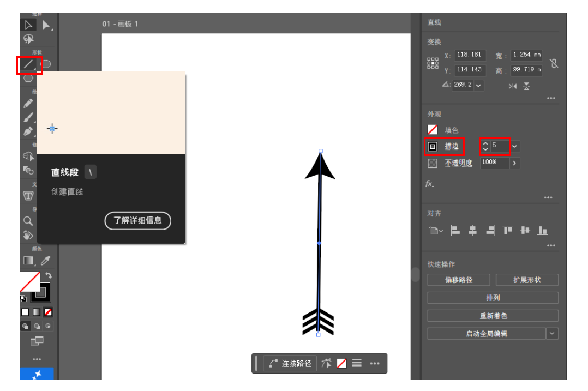Activate the Hand pan tool
Viewport: 588px width, 391px height.
pyautogui.click(x=28, y=235)
